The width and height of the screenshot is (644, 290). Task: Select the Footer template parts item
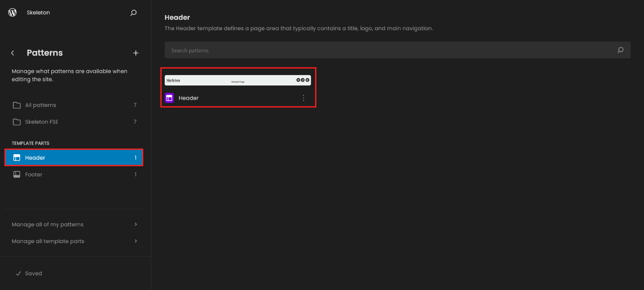click(x=74, y=174)
